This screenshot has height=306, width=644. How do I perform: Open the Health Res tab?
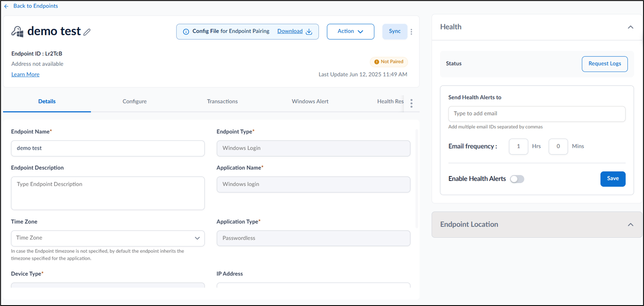click(x=390, y=101)
